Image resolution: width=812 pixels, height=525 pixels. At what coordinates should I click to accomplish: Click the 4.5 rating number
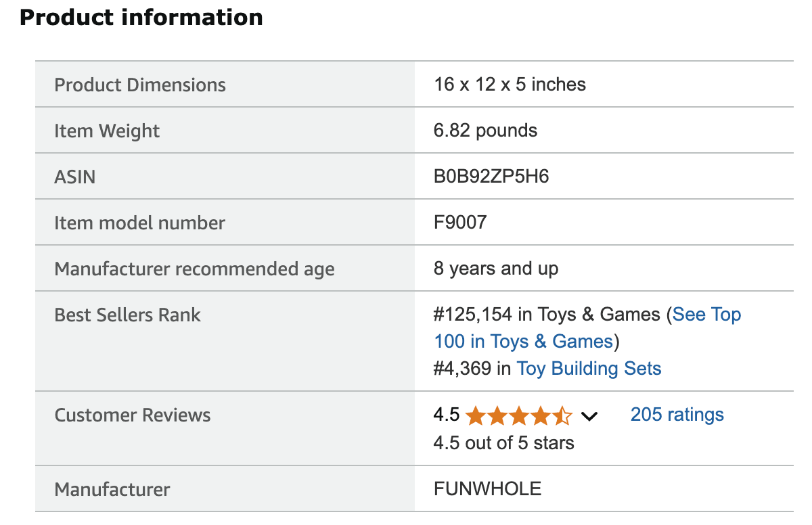(x=447, y=415)
